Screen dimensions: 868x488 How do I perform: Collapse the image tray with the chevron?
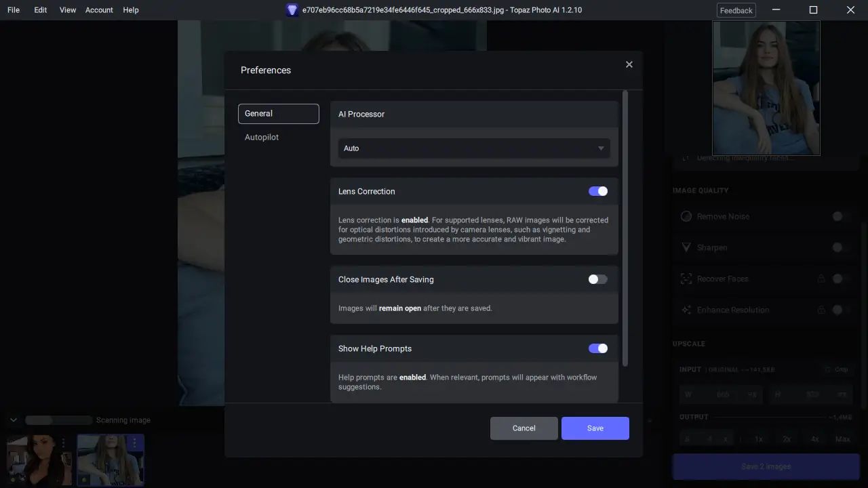[13, 420]
